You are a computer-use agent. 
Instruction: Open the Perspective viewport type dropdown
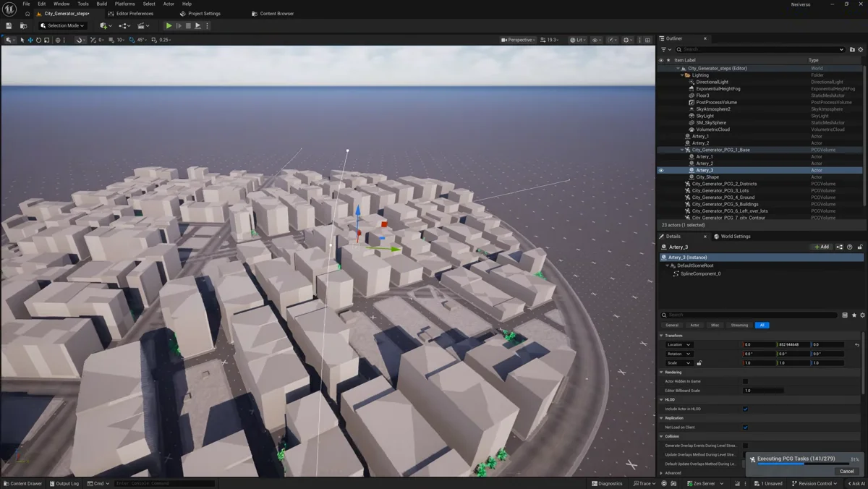518,40
